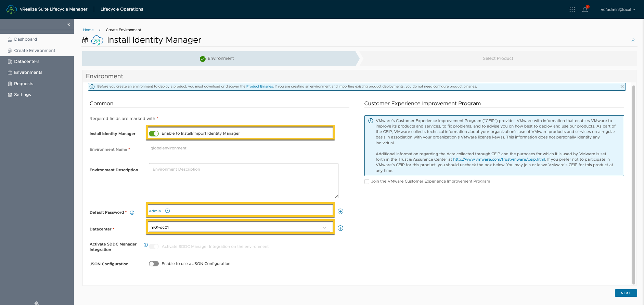Click the info icon in the banner
This screenshot has width=644, height=305.
click(92, 87)
